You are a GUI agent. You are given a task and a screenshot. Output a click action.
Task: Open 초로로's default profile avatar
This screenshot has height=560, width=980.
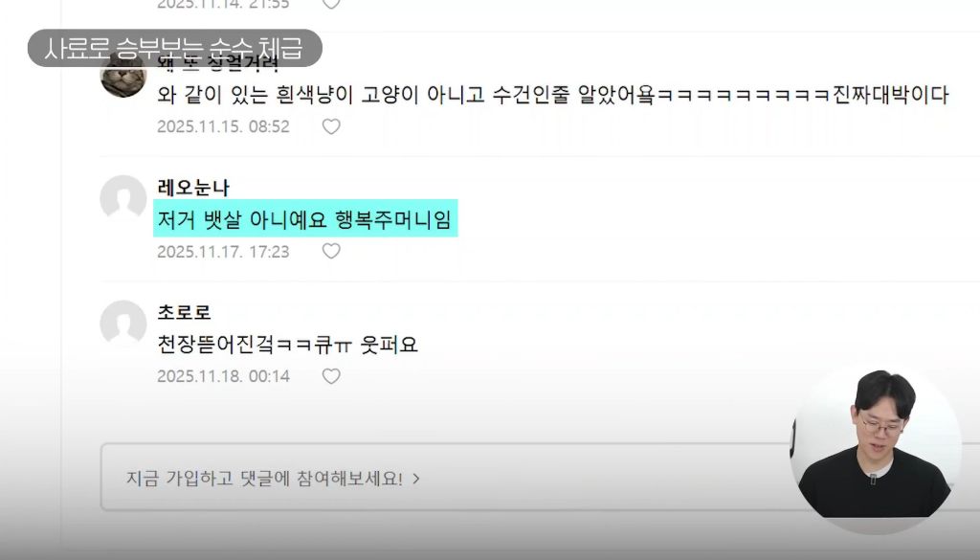coord(123,323)
